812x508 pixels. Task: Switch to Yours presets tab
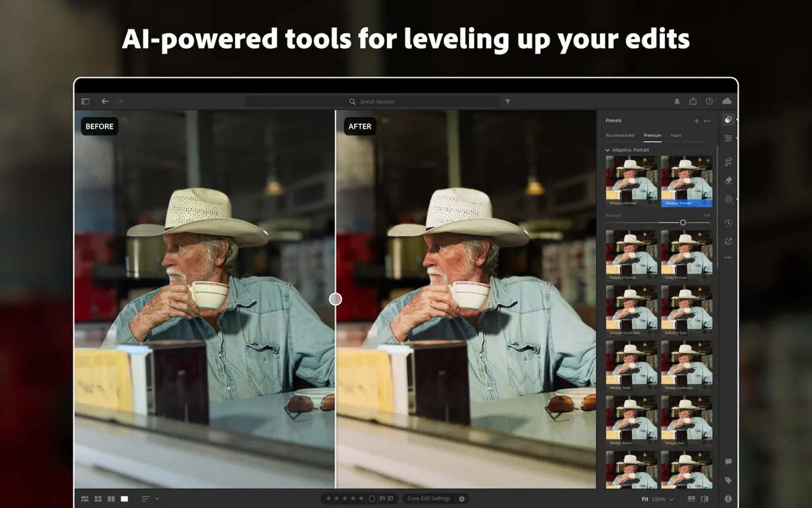[676, 135]
